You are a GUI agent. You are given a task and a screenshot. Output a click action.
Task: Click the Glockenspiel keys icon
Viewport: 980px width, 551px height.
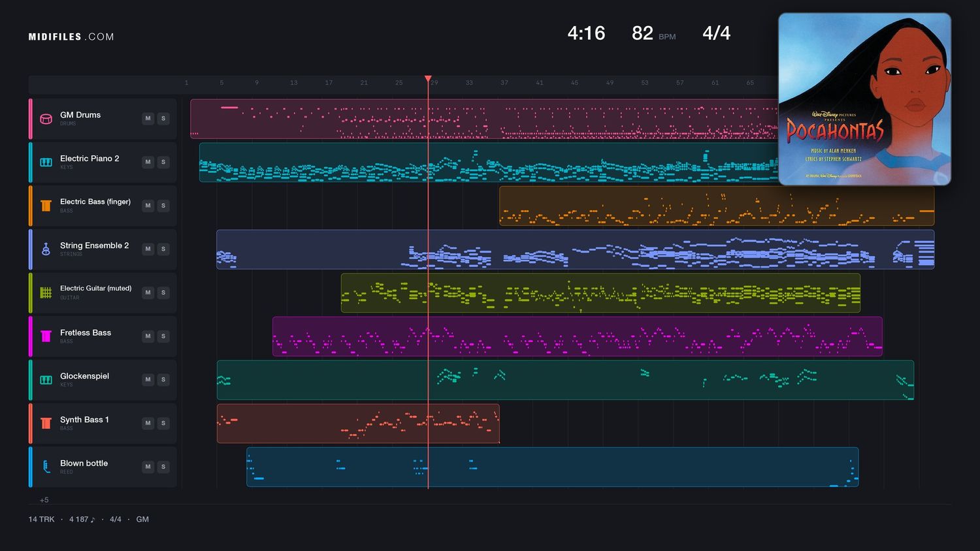coord(46,380)
